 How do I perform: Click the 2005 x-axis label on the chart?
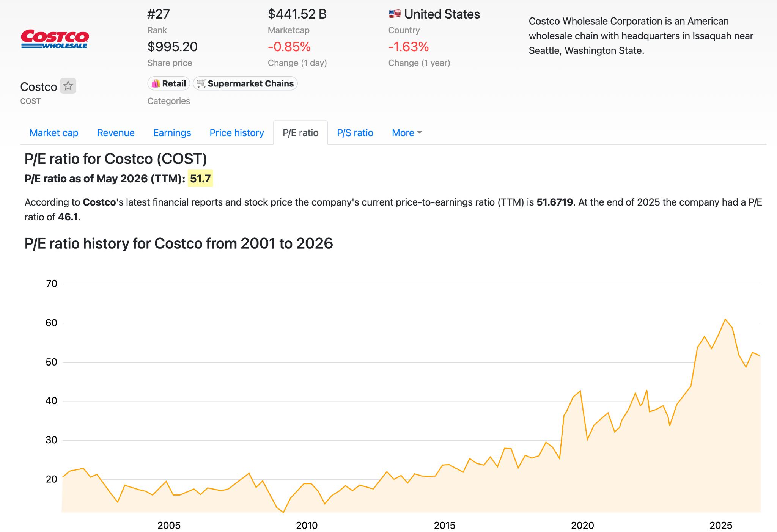(x=169, y=525)
